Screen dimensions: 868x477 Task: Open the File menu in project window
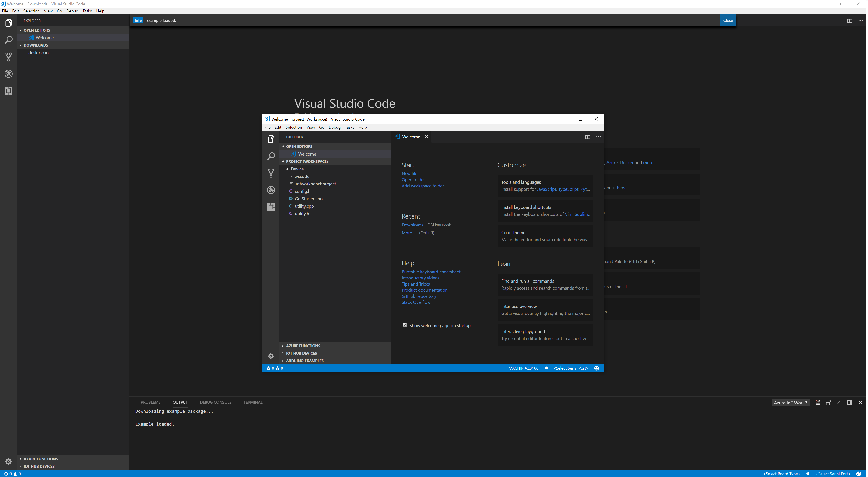[267, 127]
